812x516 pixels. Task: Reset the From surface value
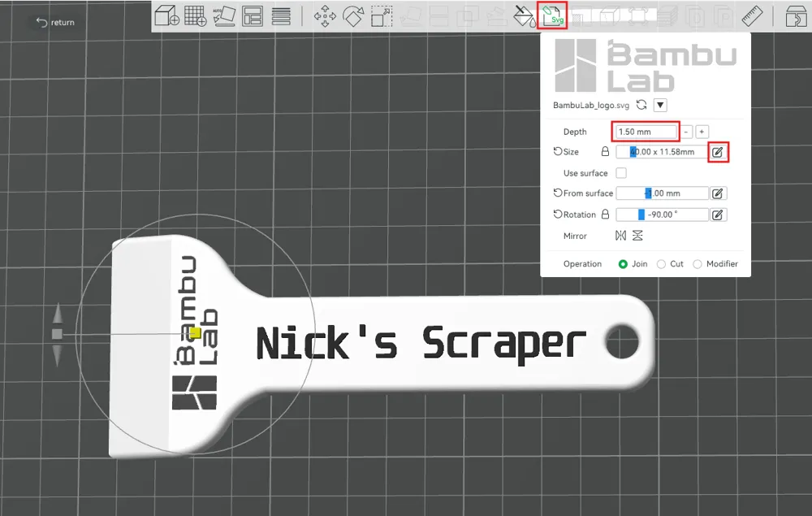(558, 193)
